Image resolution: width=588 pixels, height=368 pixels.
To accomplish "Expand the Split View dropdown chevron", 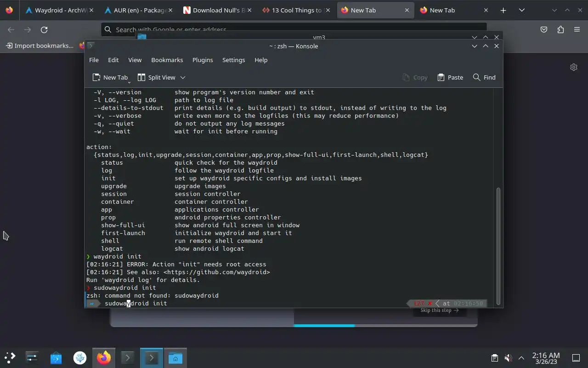I will tap(182, 77).
